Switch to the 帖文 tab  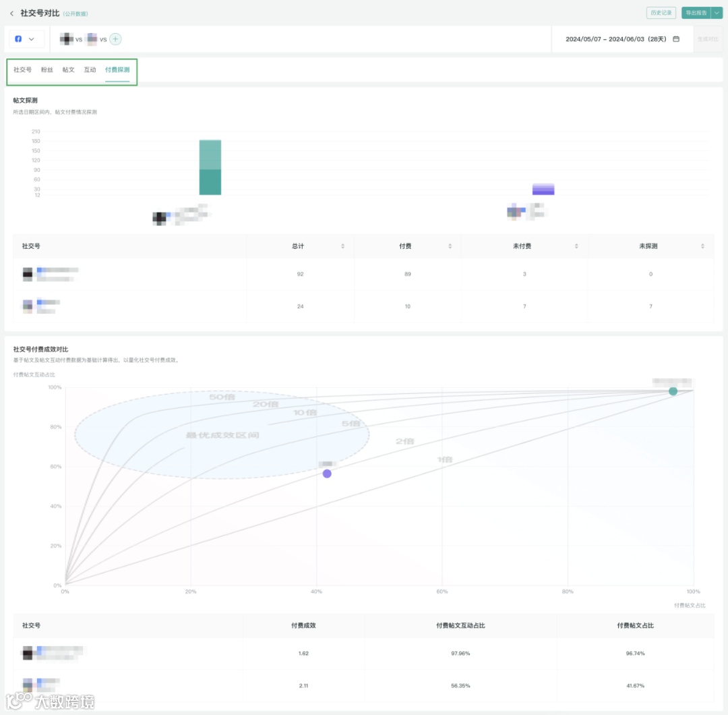68,69
